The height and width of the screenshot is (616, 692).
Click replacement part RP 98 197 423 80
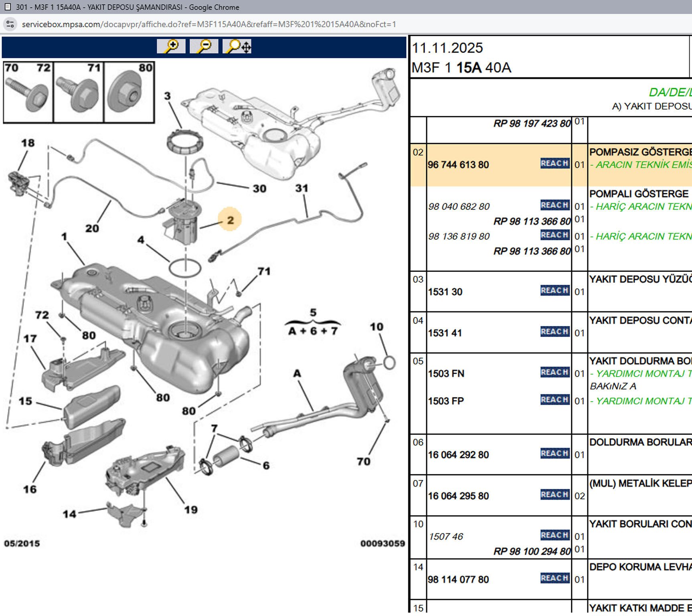point(532,124)
